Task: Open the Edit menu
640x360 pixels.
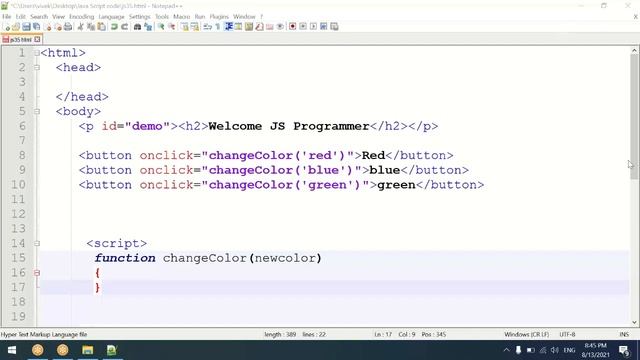Action: (x=21, y=17)
